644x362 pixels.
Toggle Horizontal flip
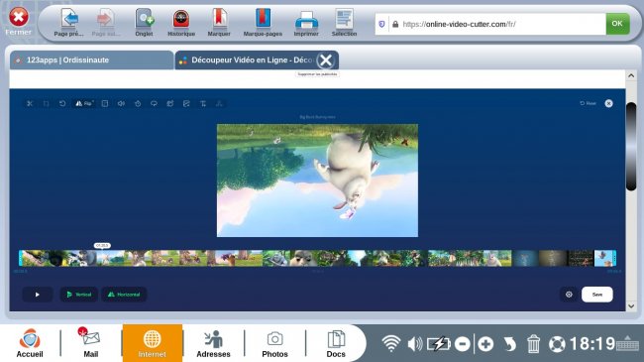(124, 295)
